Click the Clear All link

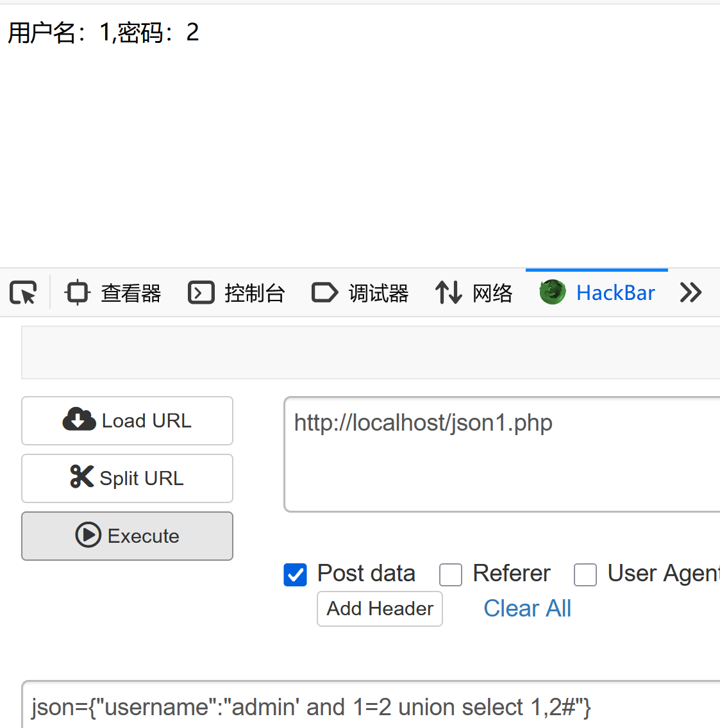pyautogui.click(x=527, y=609)
